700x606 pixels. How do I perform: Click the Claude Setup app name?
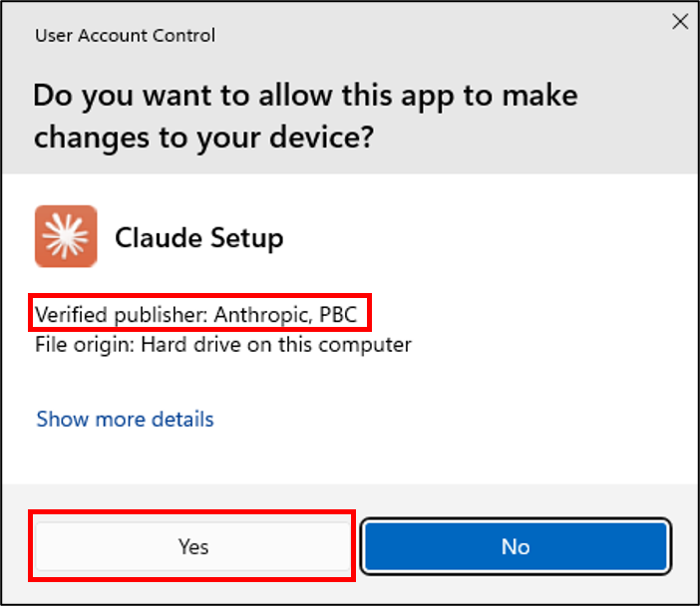199,238
